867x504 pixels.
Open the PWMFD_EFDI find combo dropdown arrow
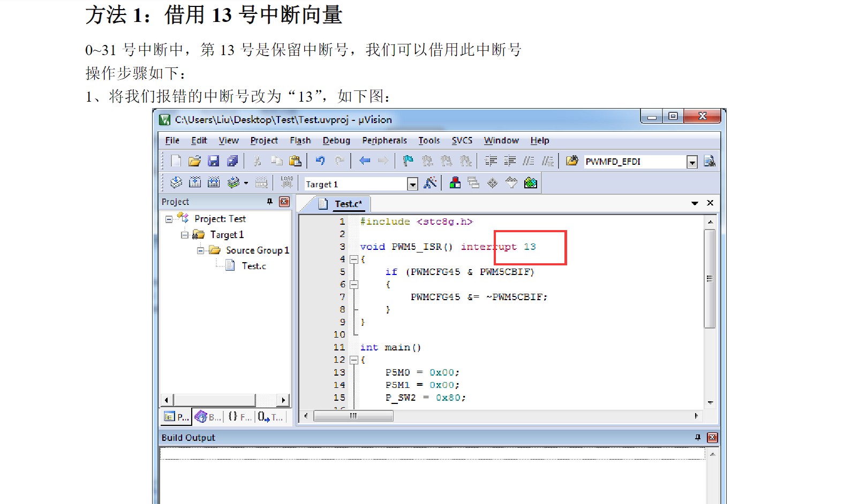[x=692, y=162]
